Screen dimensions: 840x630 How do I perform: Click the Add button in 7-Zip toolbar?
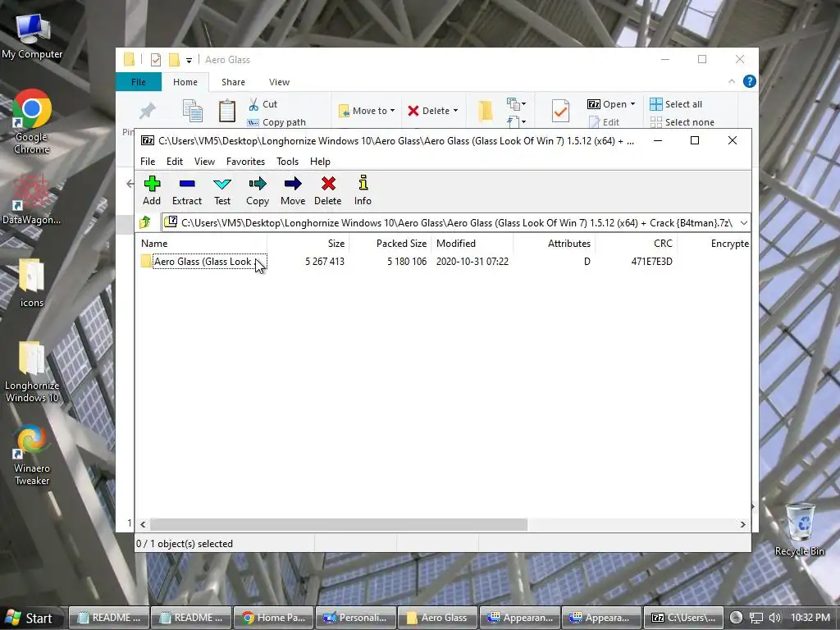[x=152, y=190]
